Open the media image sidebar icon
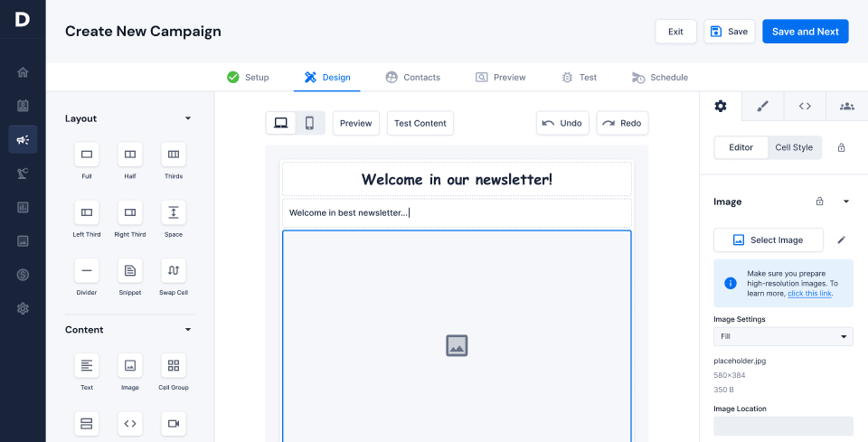 (x=23, y=241)
